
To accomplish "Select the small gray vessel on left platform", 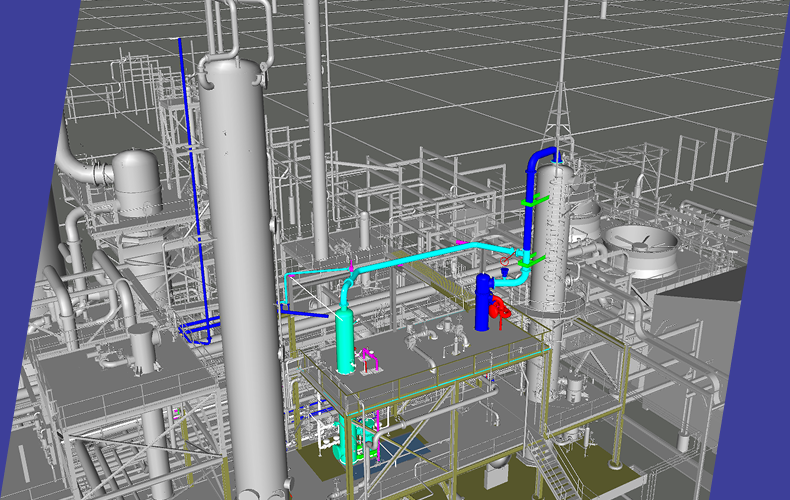I will [x=143, y=349].
